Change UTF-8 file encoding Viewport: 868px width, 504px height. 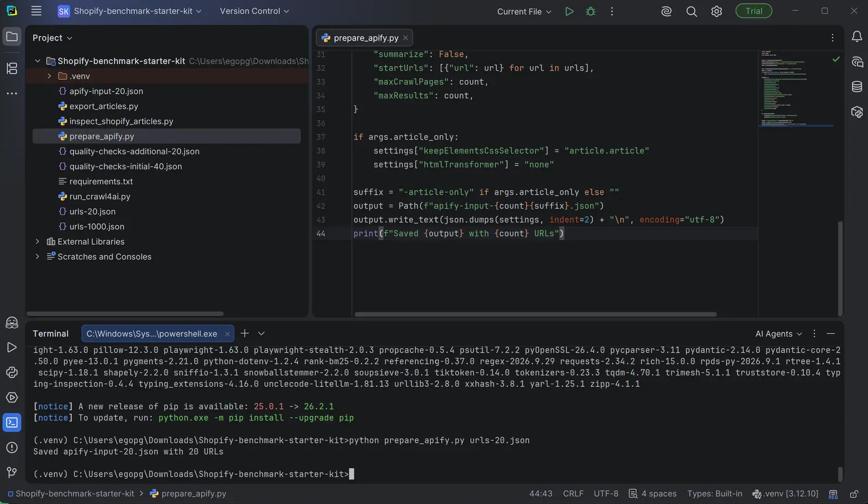pos(606,494)
